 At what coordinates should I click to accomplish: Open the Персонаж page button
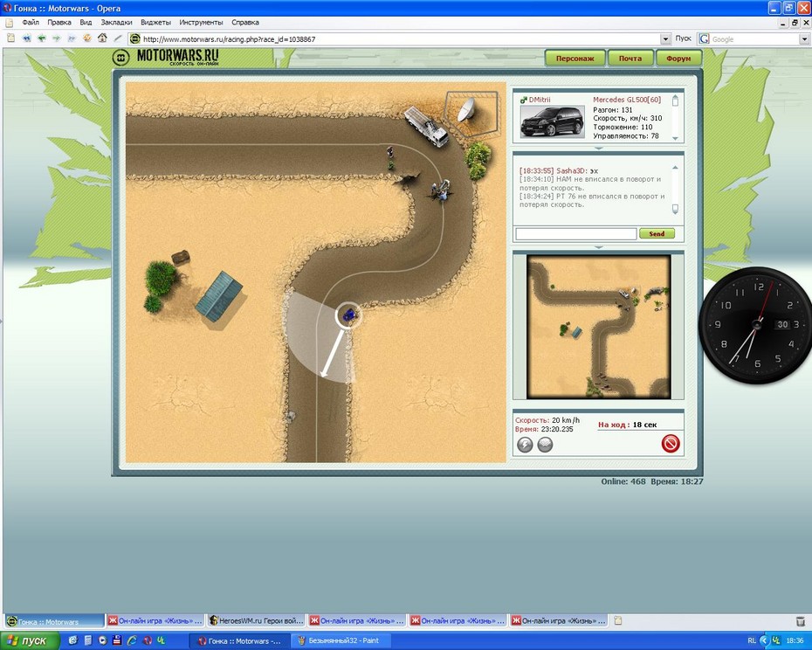click(575, 59)
